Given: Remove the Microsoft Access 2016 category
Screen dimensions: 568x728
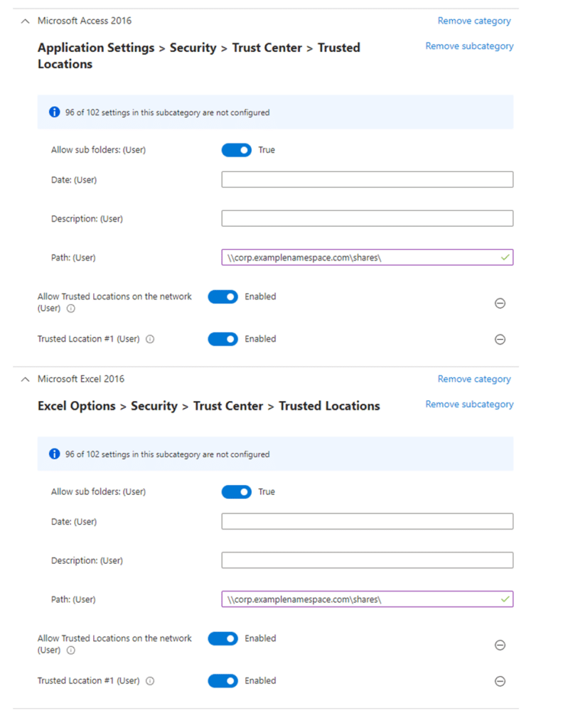Looking at the screenshot, I should (474, 21).
